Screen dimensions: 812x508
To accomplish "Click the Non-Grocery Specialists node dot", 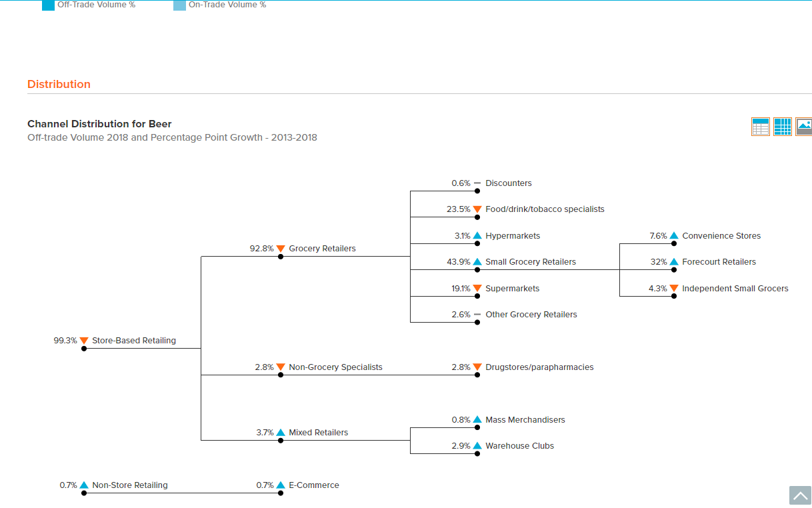I will tap(281, 375).
